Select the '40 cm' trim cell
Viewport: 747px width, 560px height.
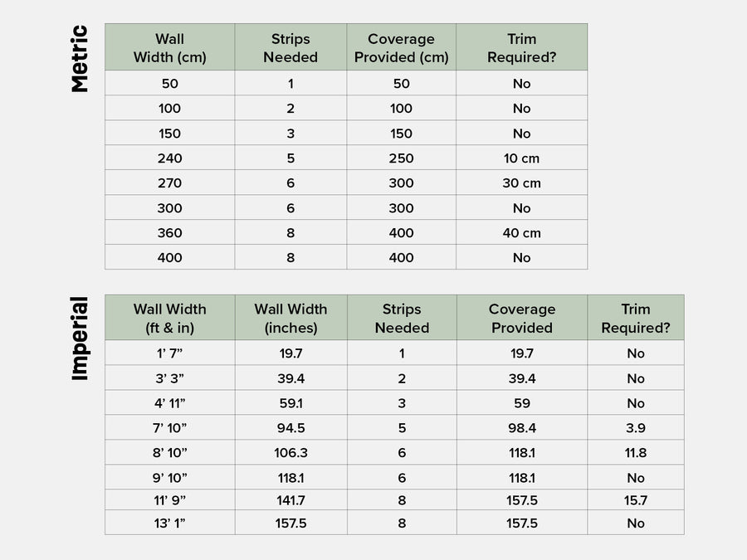pyautogui.click(x=521, y=232)
